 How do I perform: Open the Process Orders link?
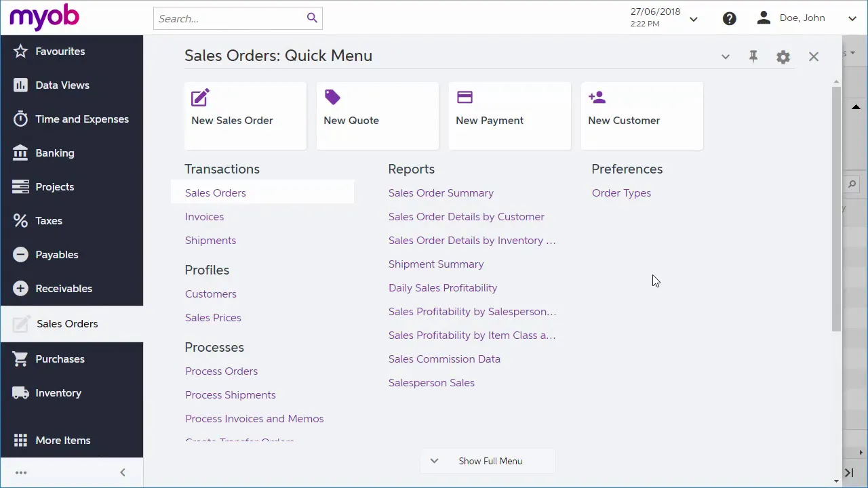coord(221,371)
